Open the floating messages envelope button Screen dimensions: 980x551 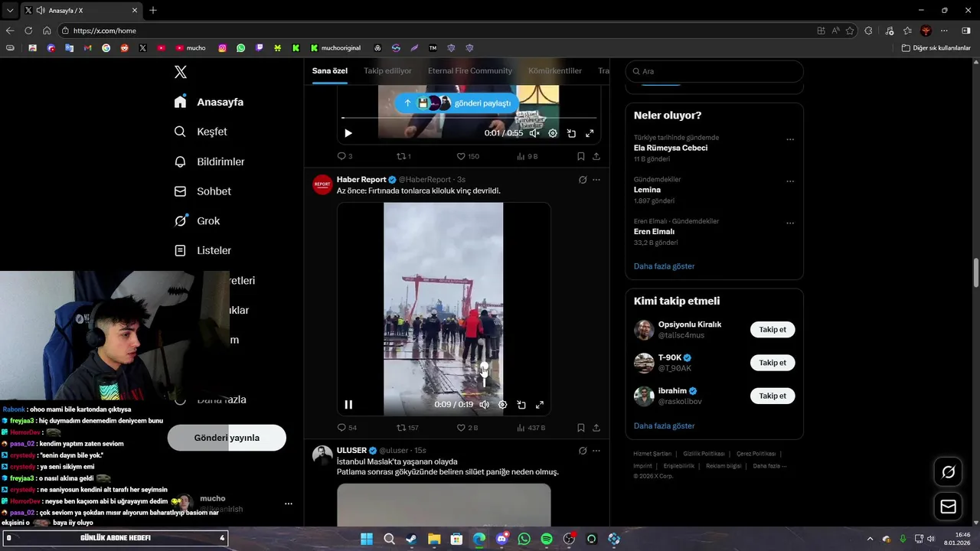click(948, 507)
